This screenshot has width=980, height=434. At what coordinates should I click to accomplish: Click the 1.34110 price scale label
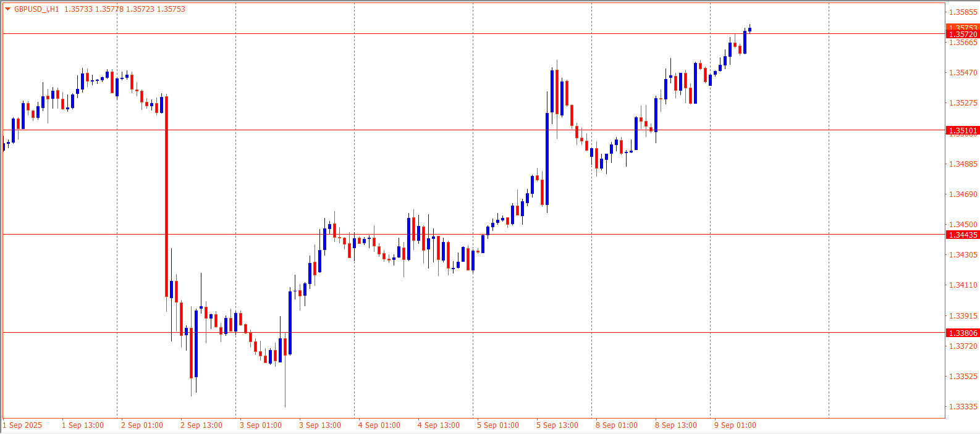pos(963,285)
